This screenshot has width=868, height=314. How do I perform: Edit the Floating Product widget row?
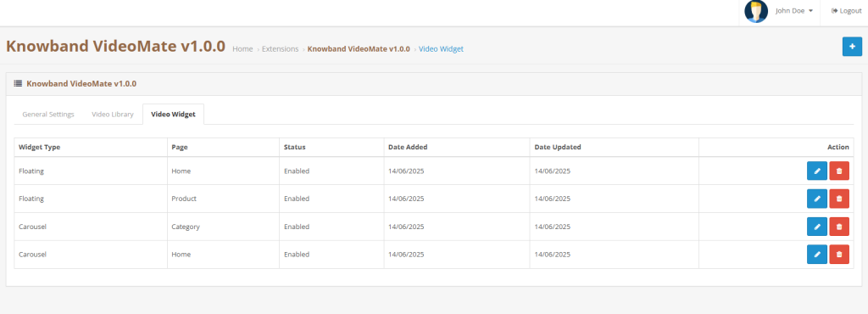coord(817,199)
